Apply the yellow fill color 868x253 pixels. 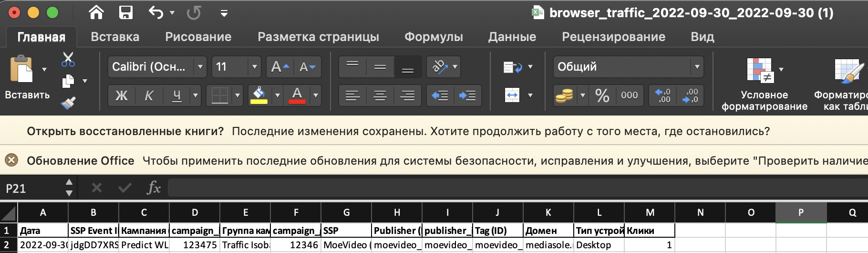click(x=259, y=95)
